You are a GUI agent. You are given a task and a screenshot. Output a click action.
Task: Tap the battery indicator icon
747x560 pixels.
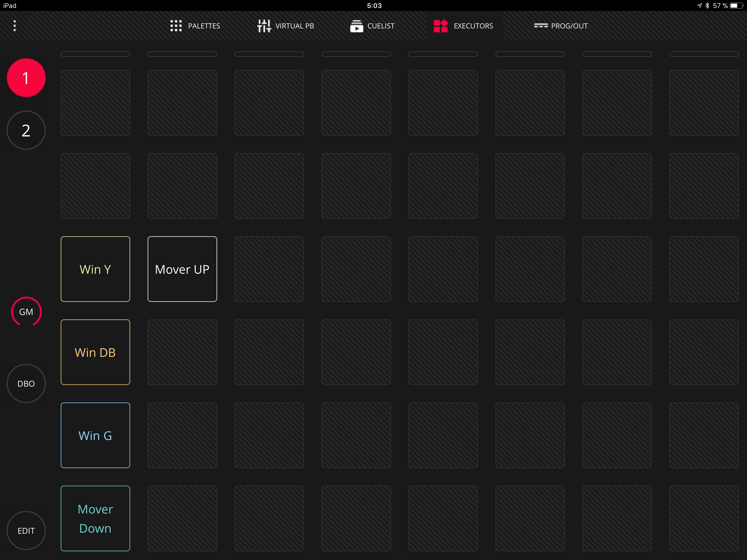coord(736,5)
